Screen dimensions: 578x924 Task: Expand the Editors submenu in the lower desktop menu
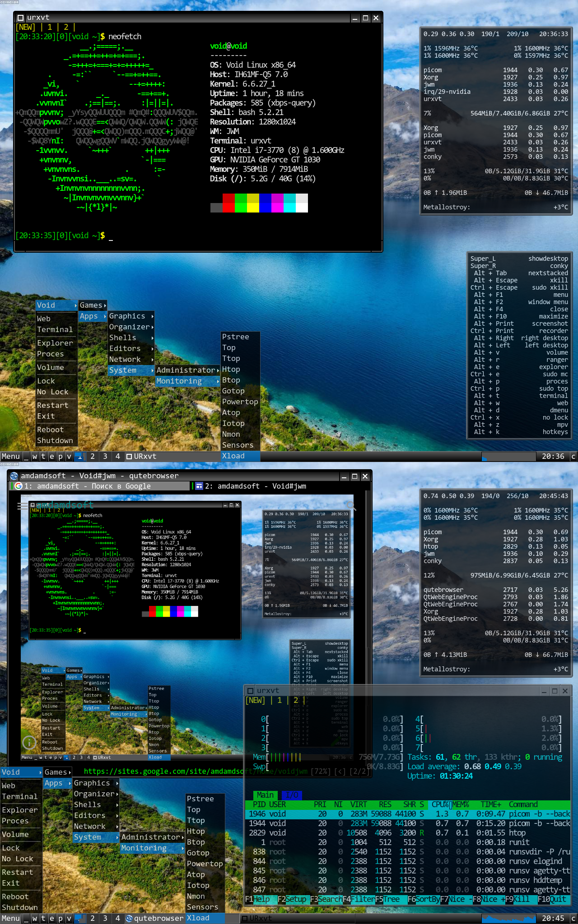point(96,815)
